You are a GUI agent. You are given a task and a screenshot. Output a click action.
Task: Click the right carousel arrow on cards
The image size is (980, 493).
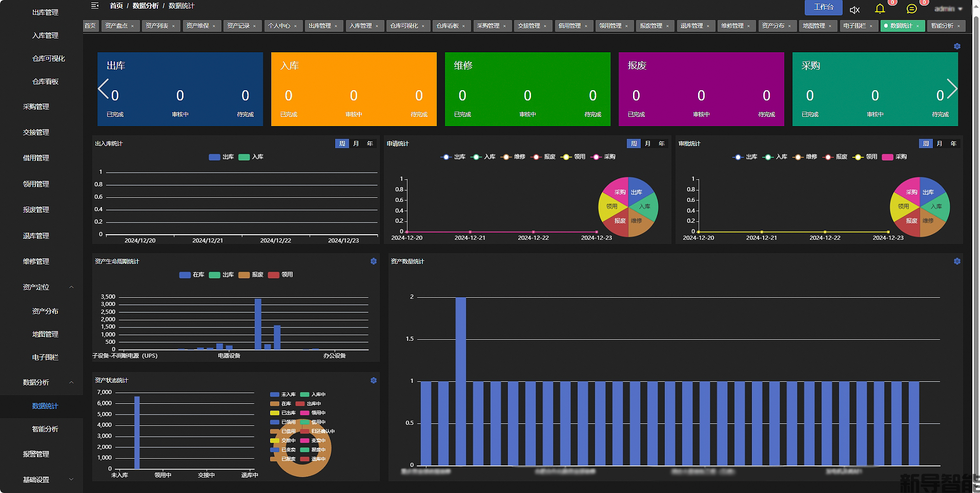coord(952,89)
